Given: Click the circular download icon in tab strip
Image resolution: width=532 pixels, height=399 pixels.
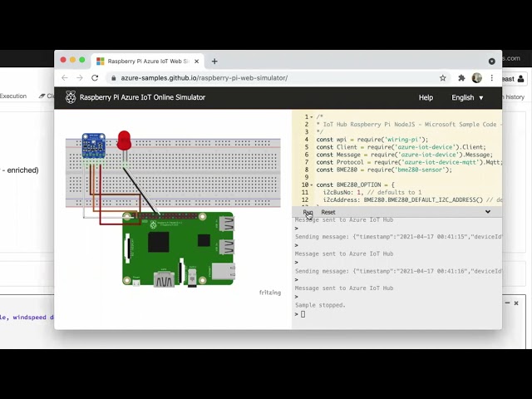Looking at the screenshot, I should click(x=491, y=61).
